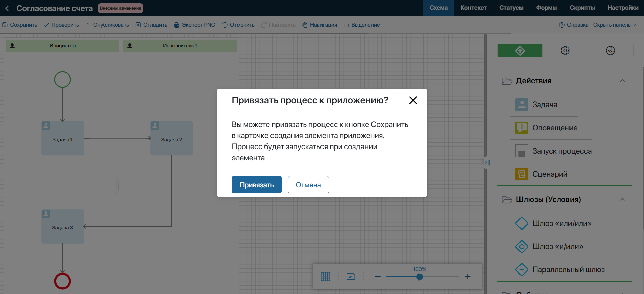The width and height of the screenshot is (644, 294).
Task: Pick the Шлюз «и/или» gateway
Action: (x=549, y=246)
